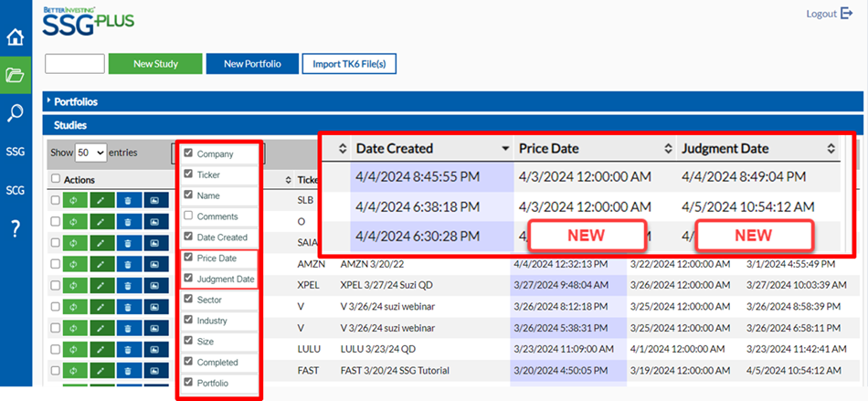The height and width of the screenshot is (401, 868).
Task: Click date created '3/23/2024 11:09:00 AM'
Action: pyautogui.click(x=564, y=350)
